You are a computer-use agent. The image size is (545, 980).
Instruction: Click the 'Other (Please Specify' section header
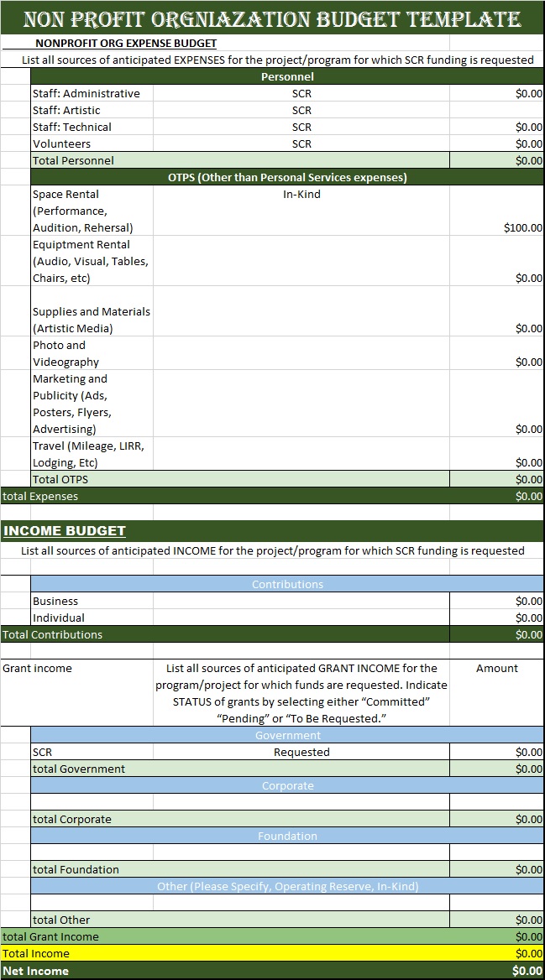pyautogui.click(x=287, y=886)
